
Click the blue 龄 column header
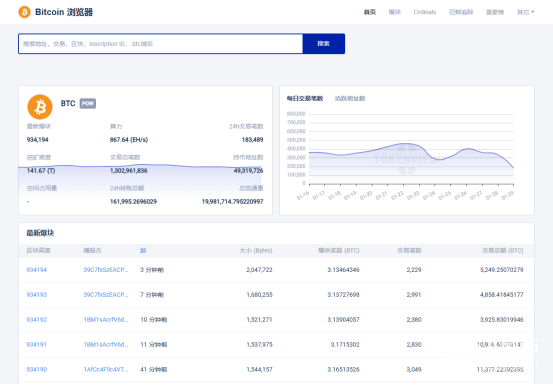click(143, 250)
